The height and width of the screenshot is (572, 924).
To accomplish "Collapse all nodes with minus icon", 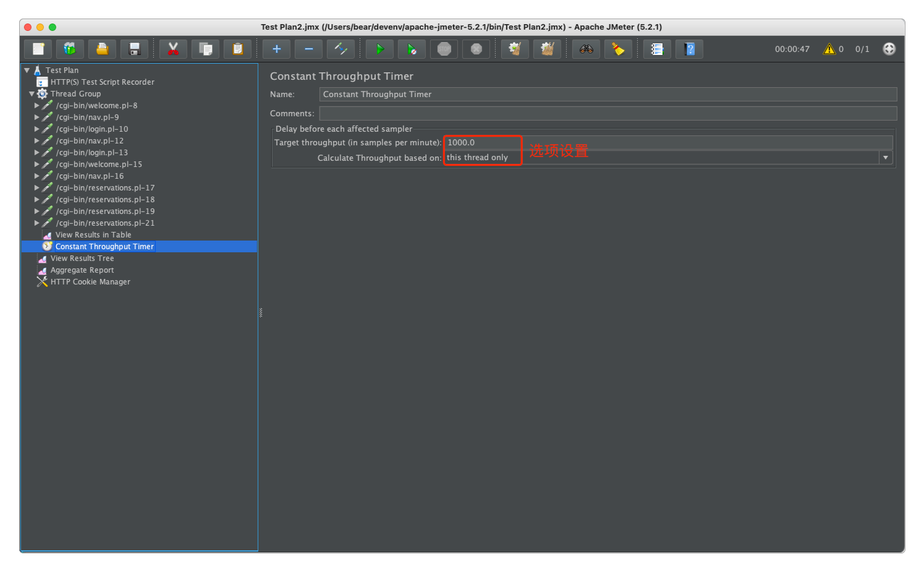I will coord(309,49).
